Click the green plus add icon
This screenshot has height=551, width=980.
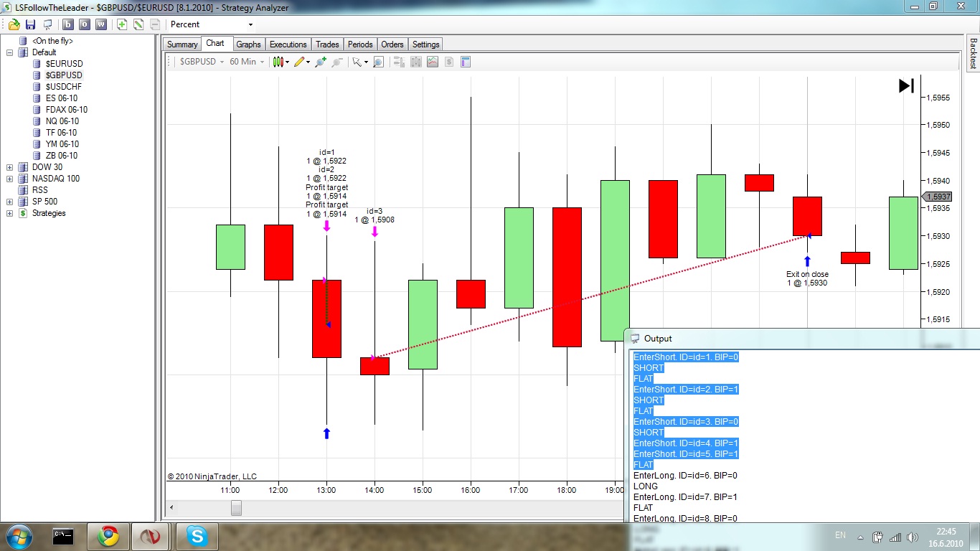pos(122,24)
